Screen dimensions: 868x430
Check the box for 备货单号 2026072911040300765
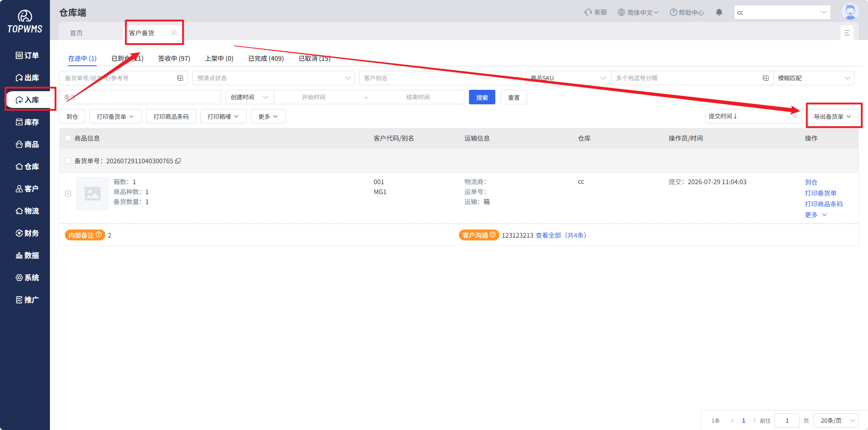pyautogui.click(x=68, y=161)
